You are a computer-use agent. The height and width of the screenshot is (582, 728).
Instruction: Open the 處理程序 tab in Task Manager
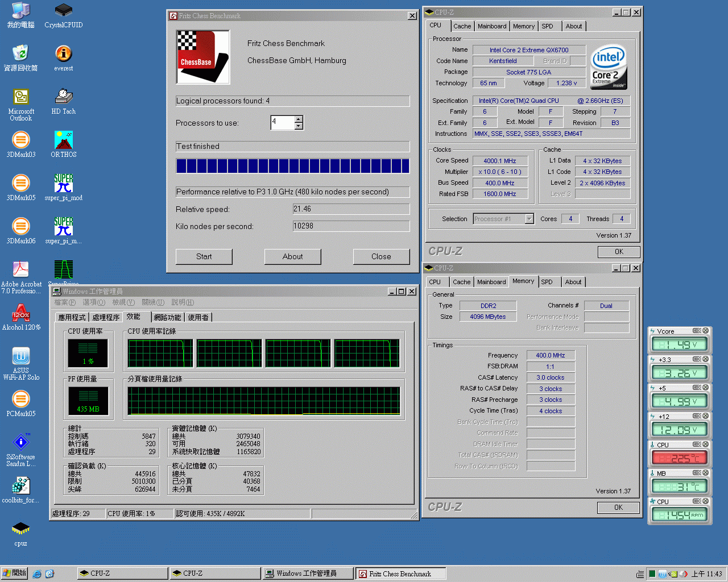coord(106,317)
